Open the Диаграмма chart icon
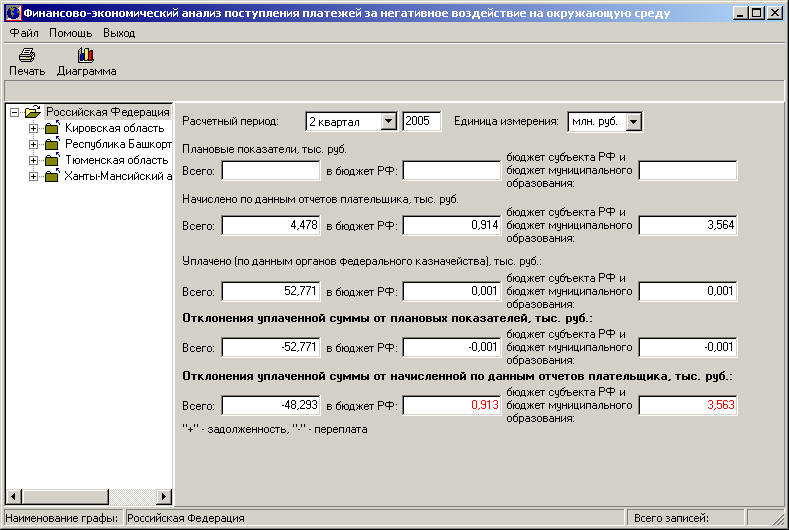The height and width of the screenshot is (530, 789). coord(86,56)
